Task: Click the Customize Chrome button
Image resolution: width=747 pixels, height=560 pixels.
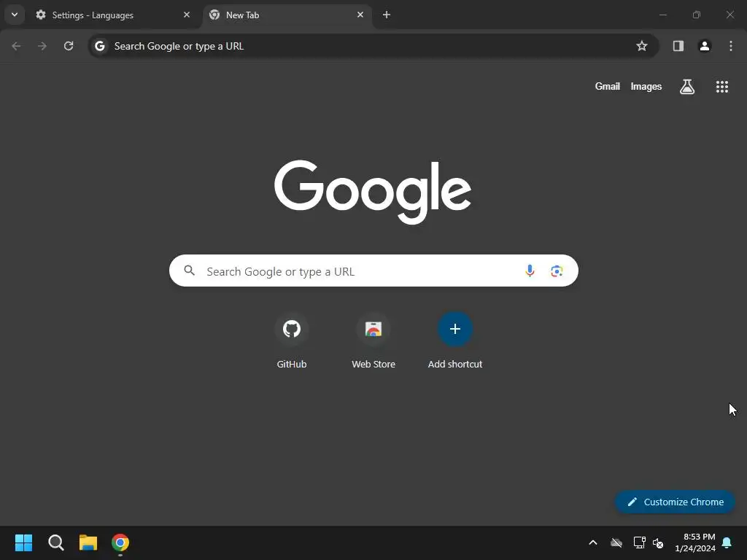Action: tap(675, 502)
